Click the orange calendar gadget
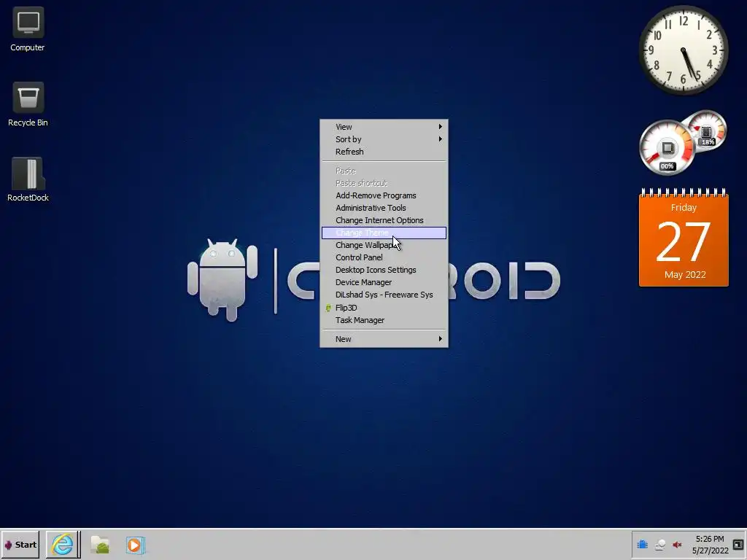747x560 pixels. coord(684,238)
